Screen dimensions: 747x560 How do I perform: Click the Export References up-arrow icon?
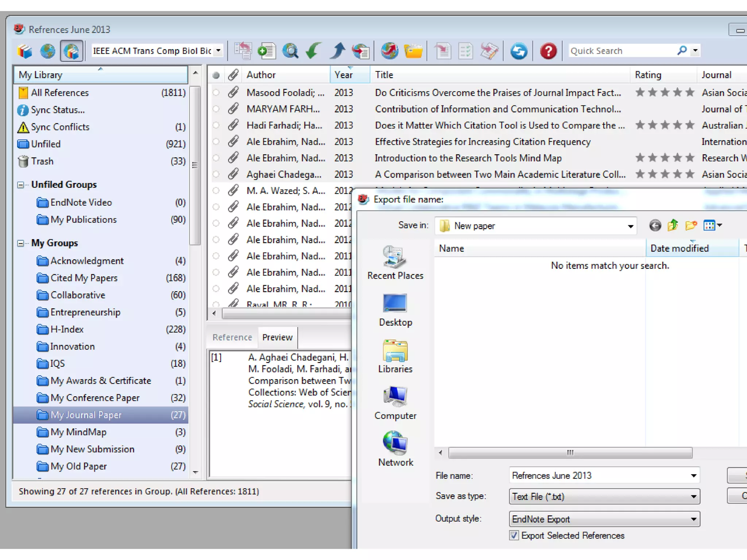point(337,51)
